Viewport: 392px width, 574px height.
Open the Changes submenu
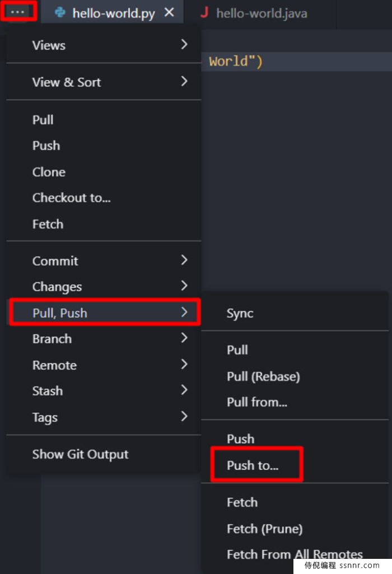click(104, 286)
